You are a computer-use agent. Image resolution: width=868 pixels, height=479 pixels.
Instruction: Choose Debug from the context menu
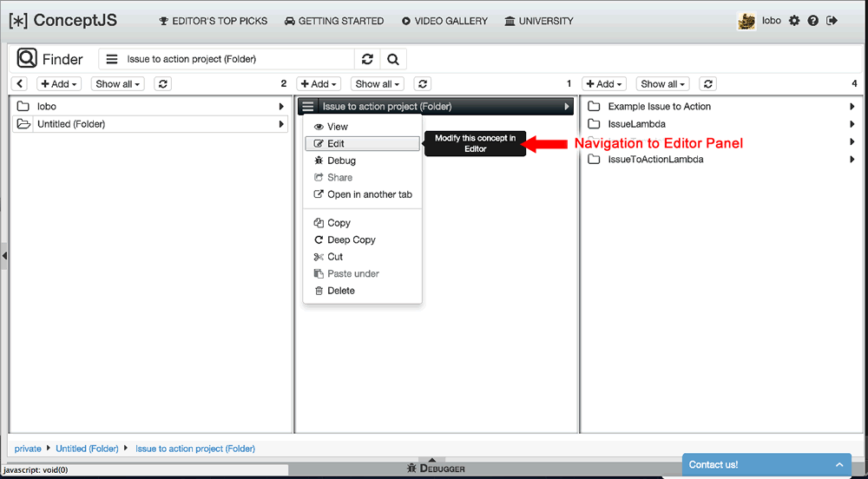(x=362, y=161)
